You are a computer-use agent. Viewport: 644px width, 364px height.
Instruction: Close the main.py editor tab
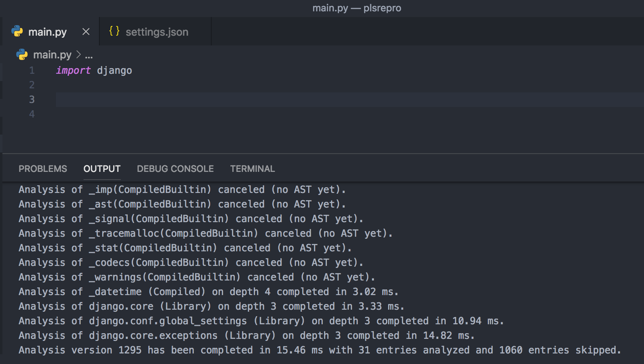pyautogui.click(x=86, y=32)
